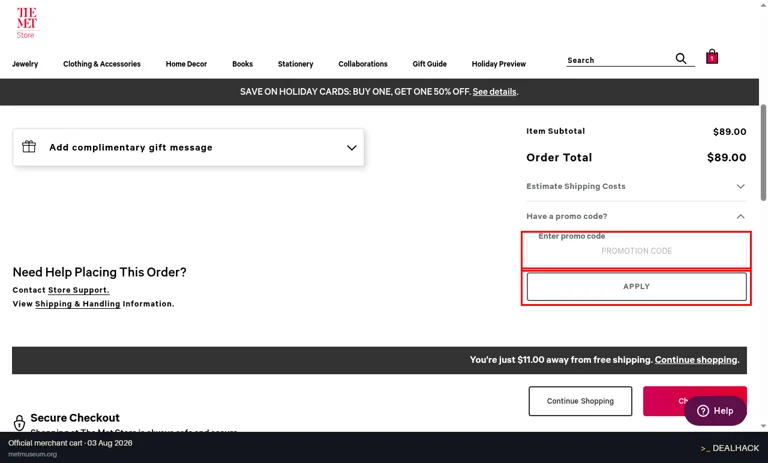Image resolution: width=768 pixels, height=463 pixels.
Task: Open the red shopping bag cart icon
Action: tap(712, 57)
